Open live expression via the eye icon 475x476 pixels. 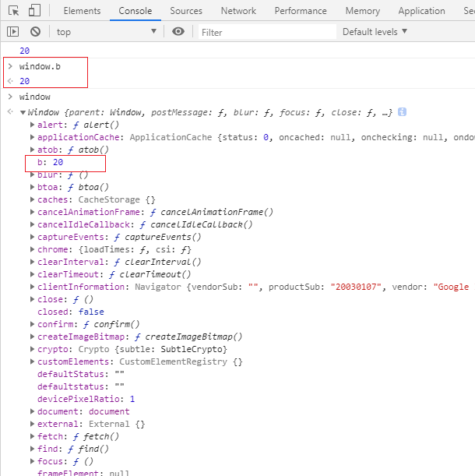[x=178, y=31]
